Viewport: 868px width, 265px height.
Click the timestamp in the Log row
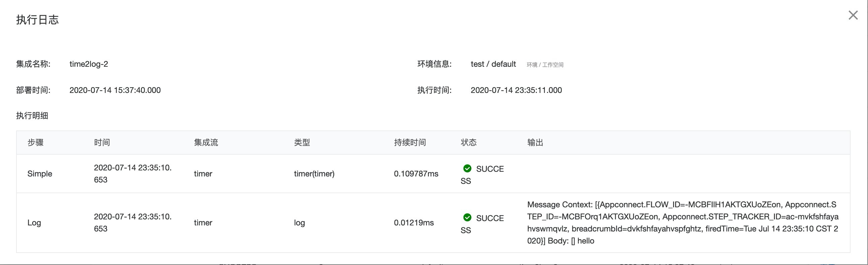pos(133,223)
